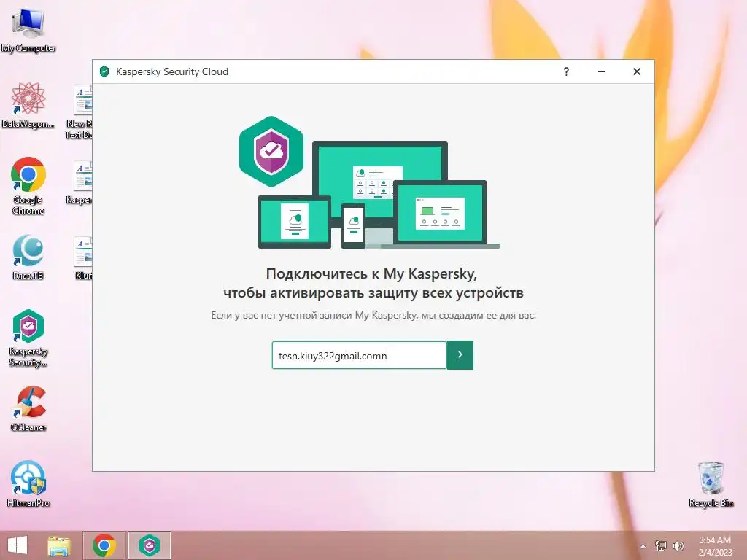Screen dimensions: 747x560
Task: Select the Kasper document file on desktop
Action: pyautogui.click(x=79, y=182)
